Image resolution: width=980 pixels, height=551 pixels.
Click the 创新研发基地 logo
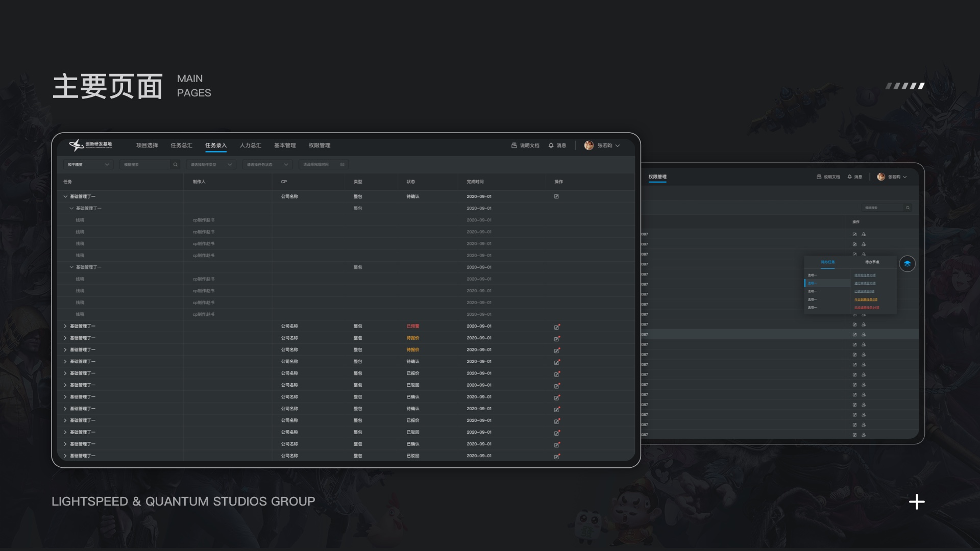click(x=91, y=145)
